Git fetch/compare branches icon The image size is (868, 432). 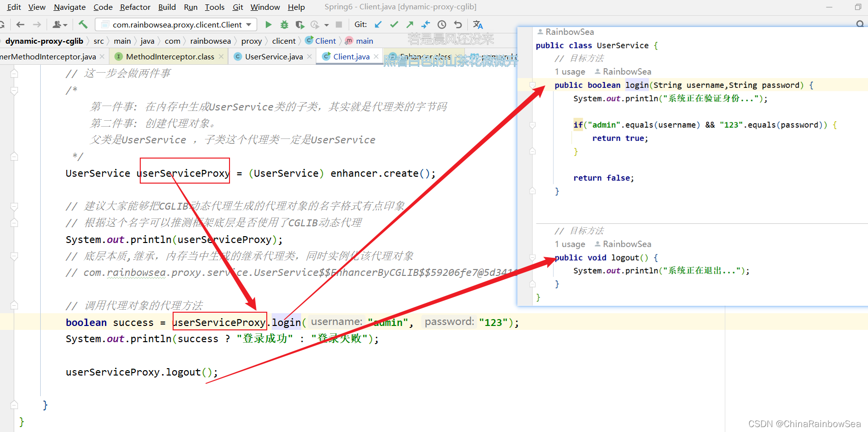[425, 25]
